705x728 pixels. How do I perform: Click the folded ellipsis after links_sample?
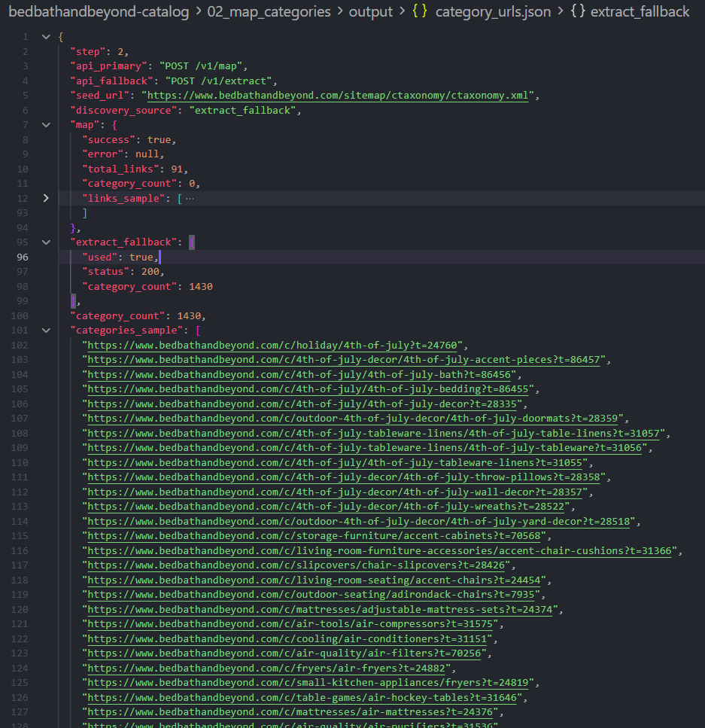pos(190,199)
